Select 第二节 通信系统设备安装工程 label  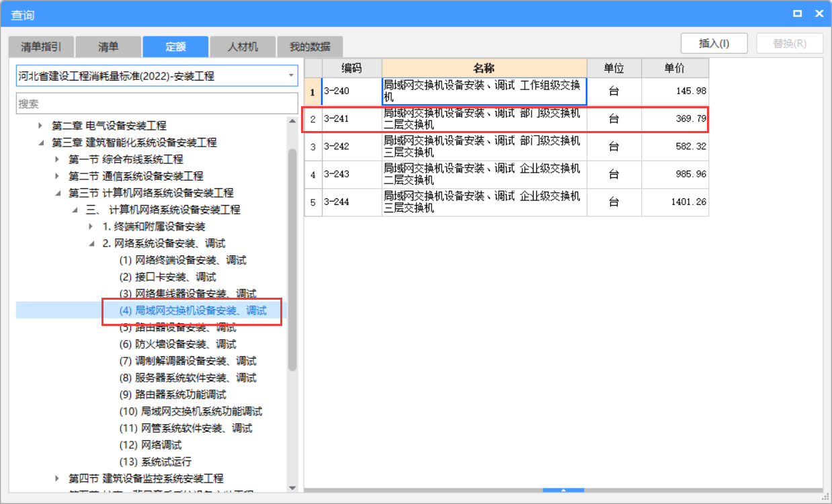pos(136,176)
